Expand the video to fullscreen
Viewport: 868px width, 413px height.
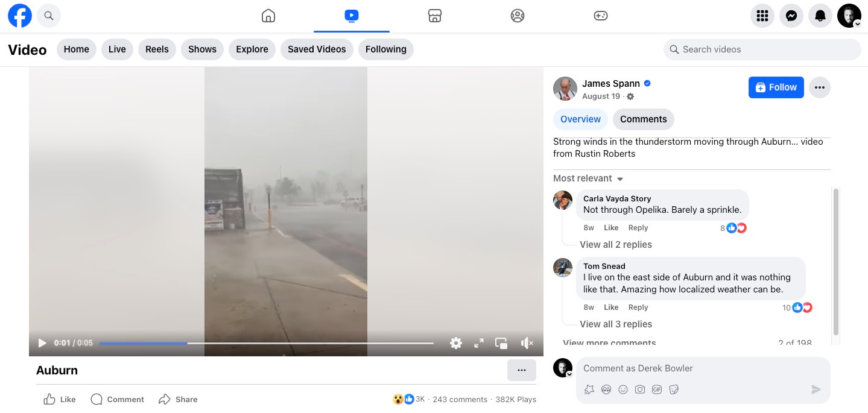pos(479,343)
